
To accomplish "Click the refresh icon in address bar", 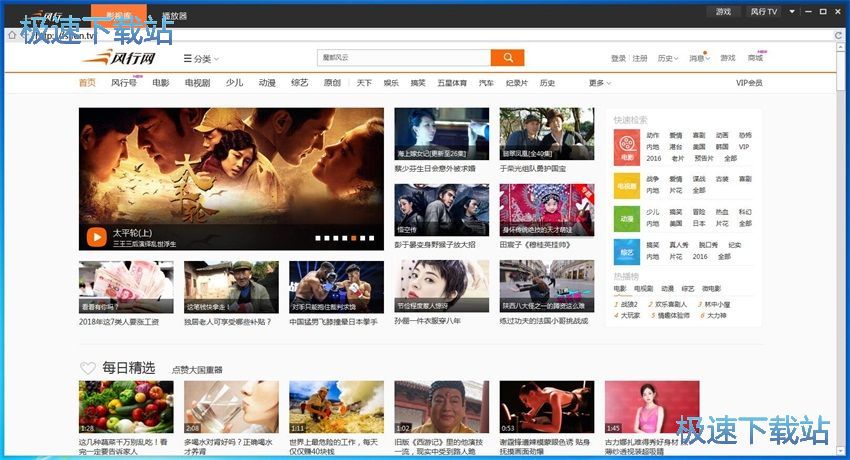I will pos(838,35).
